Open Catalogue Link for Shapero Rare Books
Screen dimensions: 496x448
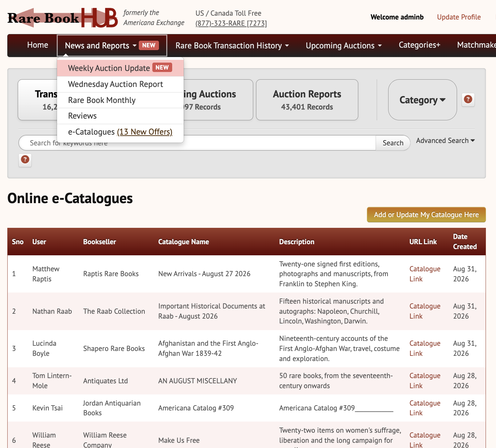click(425, 348)
